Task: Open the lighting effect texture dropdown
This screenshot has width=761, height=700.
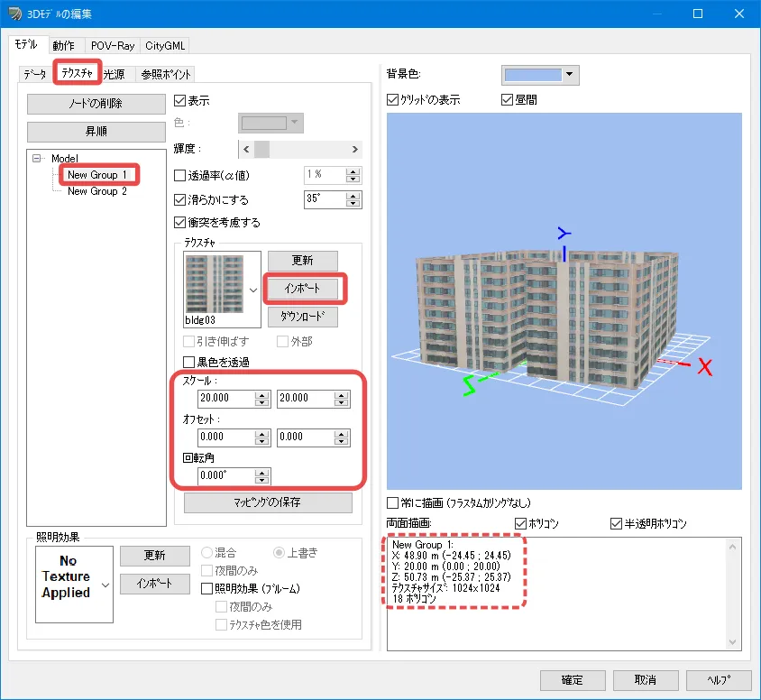Action: tap(106, 585)
